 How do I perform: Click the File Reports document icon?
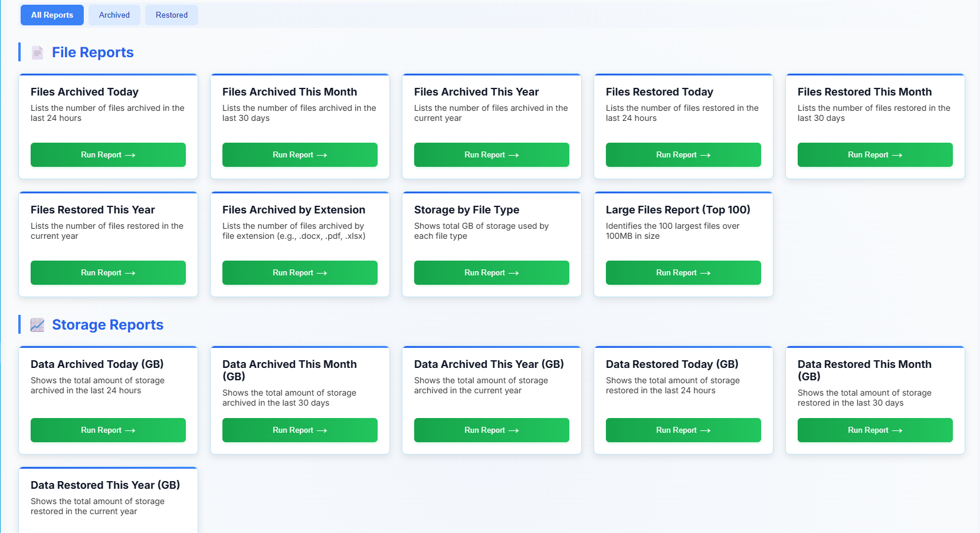37,52
